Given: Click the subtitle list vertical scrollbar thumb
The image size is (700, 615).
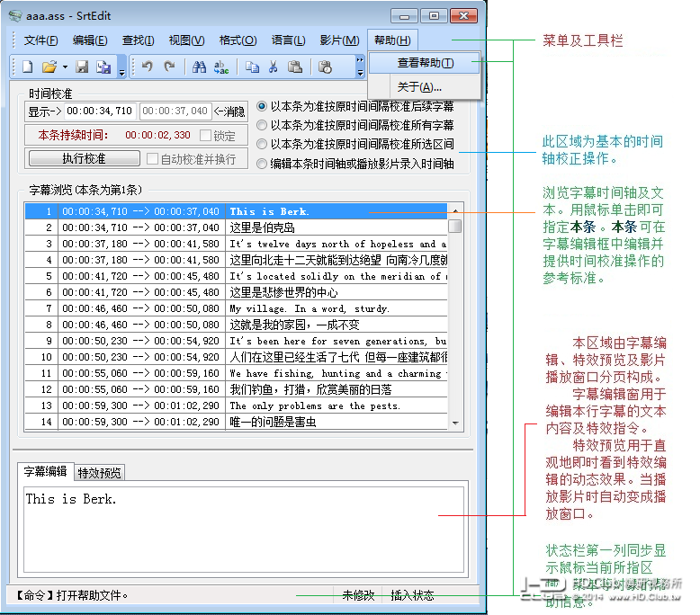Looking at the screenshot, I should coord(455,226).
